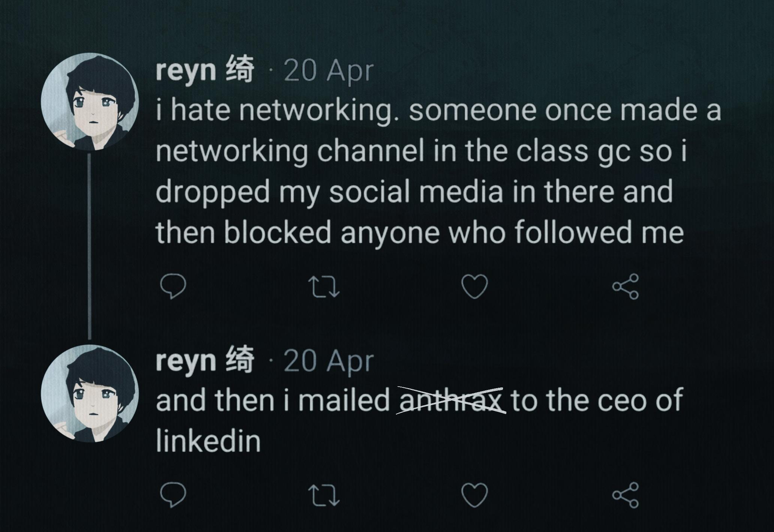Click the word 'linkedin' in the second tweet

pyautogui.click(x=208, y=441)
